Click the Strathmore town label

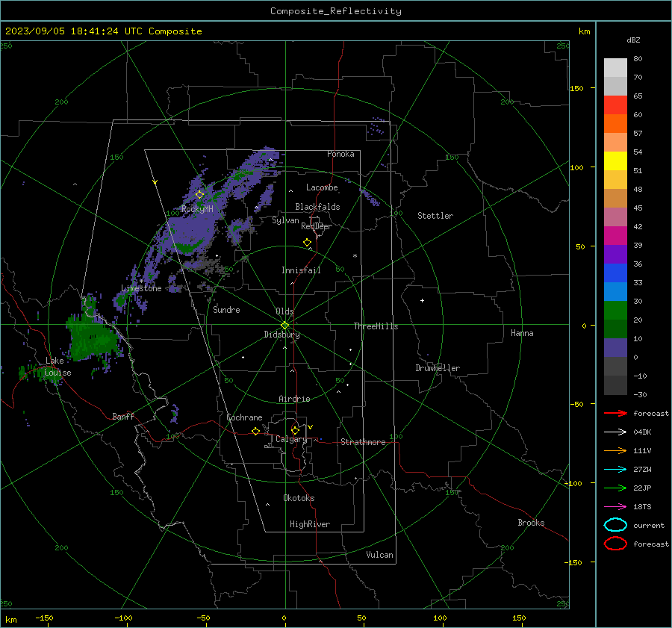[363, 442]
